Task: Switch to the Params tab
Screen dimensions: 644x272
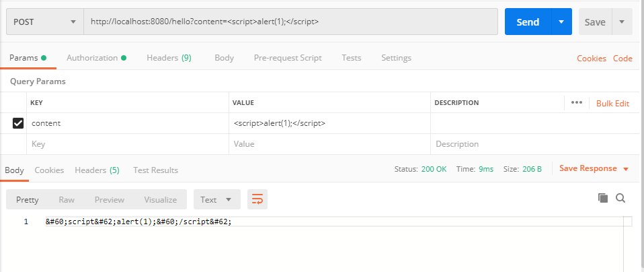Action: click(28, 58)
